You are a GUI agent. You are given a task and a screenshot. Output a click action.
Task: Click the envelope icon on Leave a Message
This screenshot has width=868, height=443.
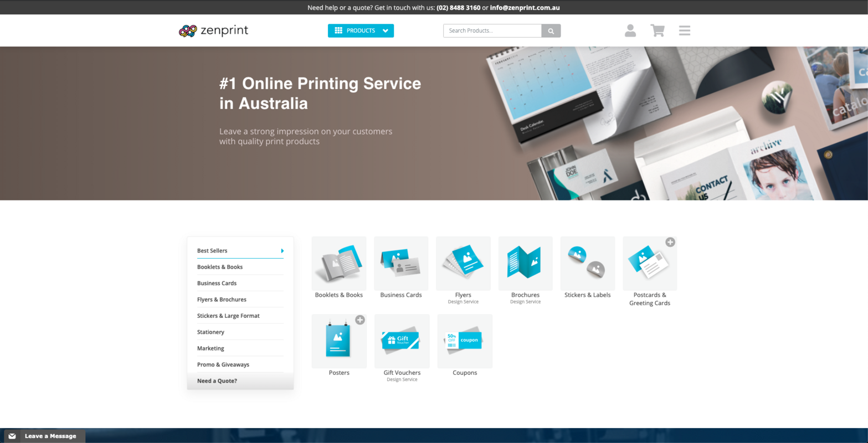coord(12,436)
